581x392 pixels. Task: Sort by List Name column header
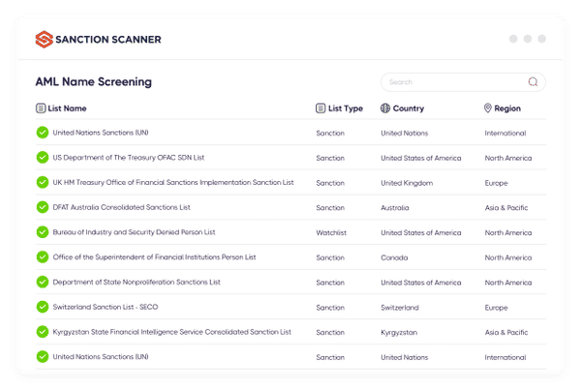(x=67, y=108)
